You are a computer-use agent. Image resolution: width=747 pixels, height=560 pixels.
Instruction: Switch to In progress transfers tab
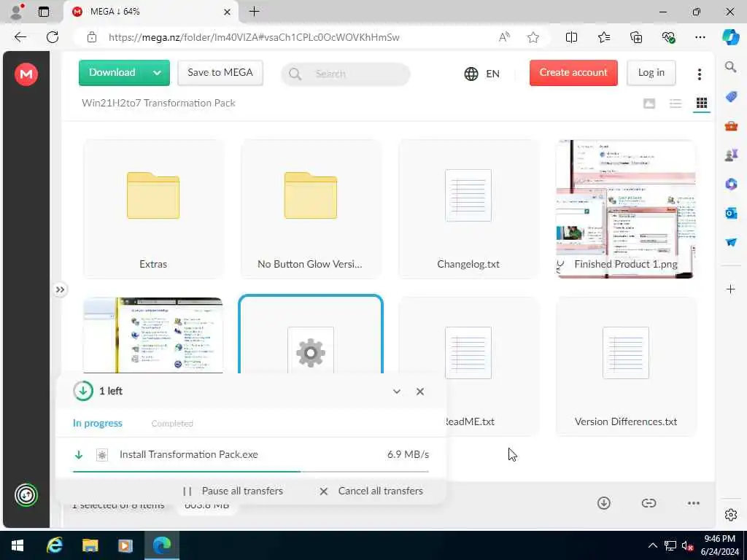coord(98,424)
